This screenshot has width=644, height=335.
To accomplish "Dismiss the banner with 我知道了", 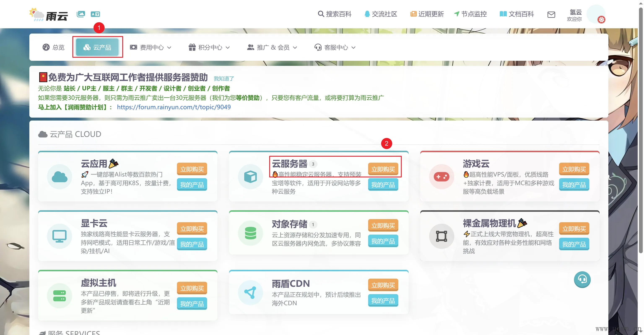I will [224, 78].
